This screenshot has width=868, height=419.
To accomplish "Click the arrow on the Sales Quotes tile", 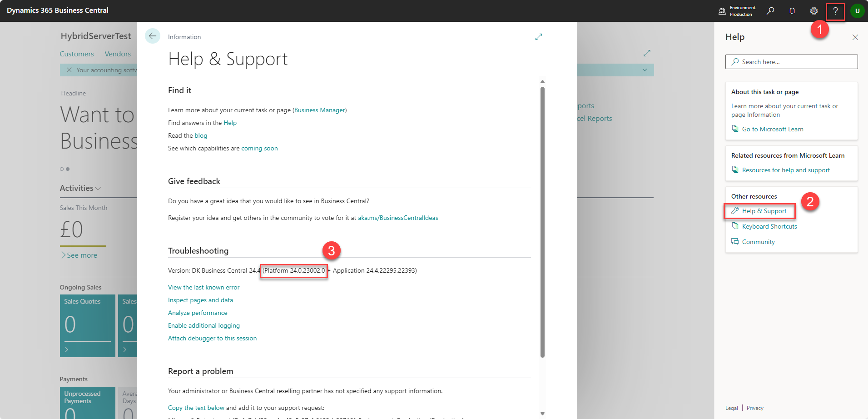I will (x=67, y=349).
